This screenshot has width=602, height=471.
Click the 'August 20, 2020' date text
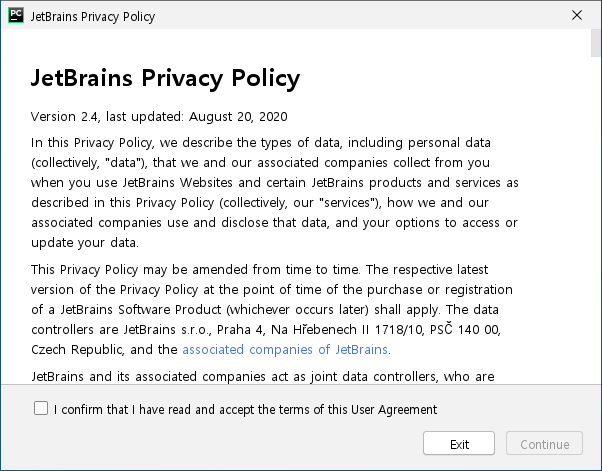[238, 117]
